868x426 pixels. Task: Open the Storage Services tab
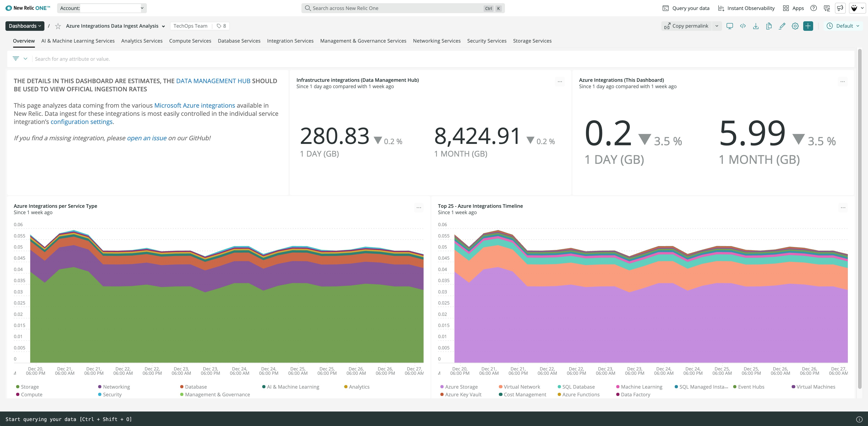(x=532, y=41)
